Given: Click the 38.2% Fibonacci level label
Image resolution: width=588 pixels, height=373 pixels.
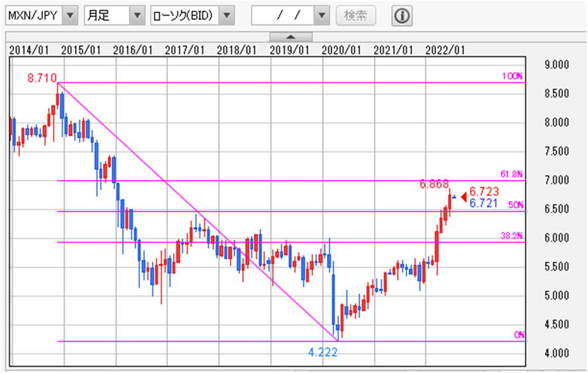Looking at the screenshot, I should click(x=511, y=235).
